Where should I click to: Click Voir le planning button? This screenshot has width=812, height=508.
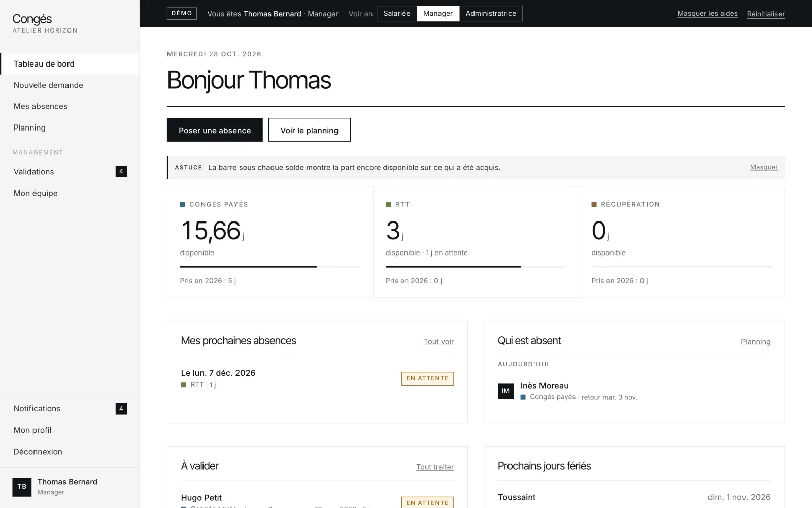[310, 130]
